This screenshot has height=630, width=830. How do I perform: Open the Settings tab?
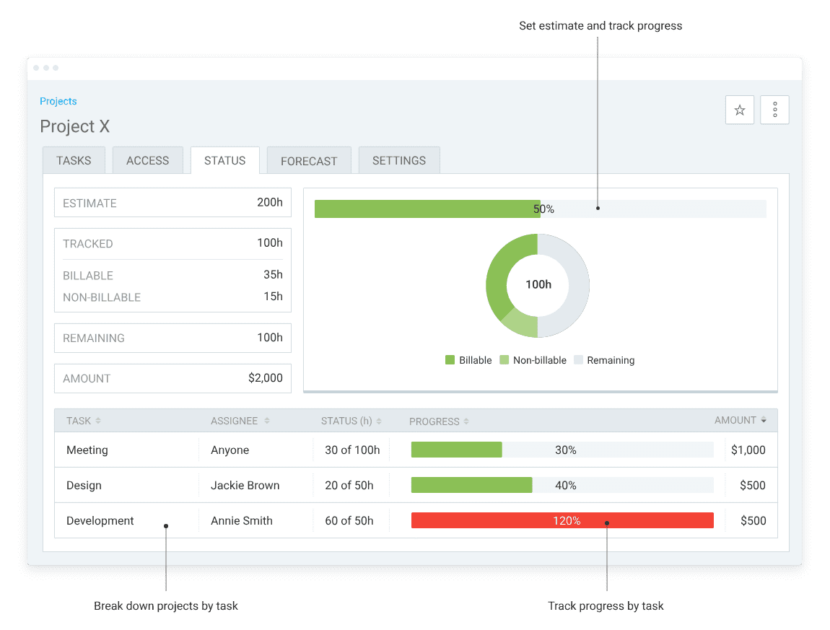[399, 160]
